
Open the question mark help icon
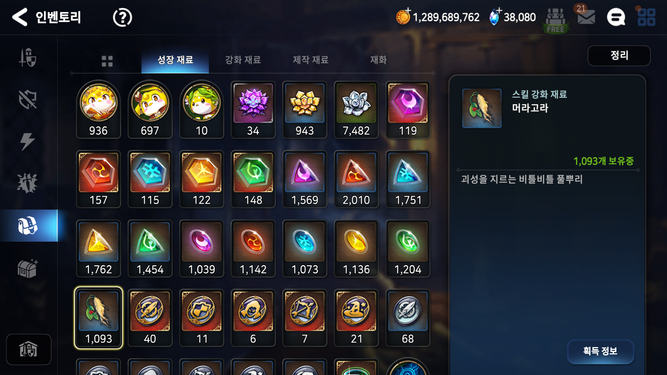coord(122,18)
